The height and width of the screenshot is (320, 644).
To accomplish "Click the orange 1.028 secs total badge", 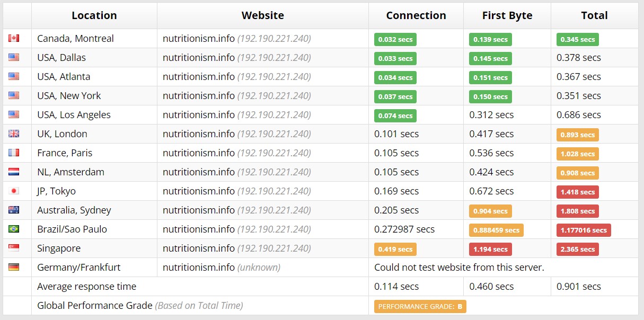I will [x=578, y=154].
